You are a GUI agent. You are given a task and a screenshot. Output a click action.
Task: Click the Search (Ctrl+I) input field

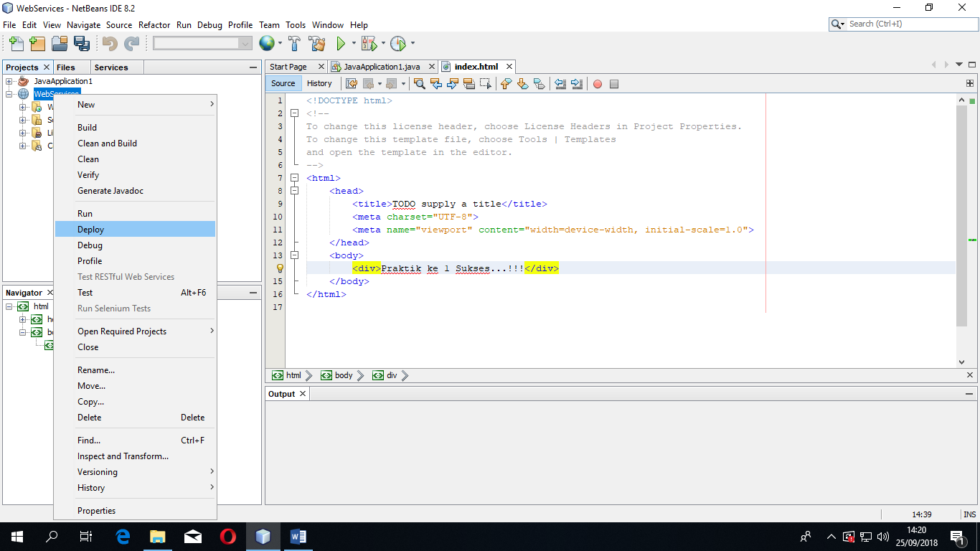[908, 24]
